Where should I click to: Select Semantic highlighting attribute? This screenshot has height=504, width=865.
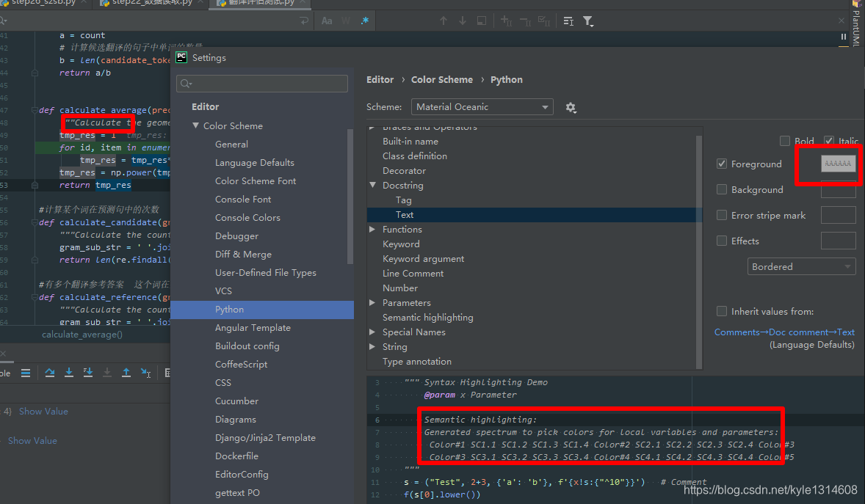pos(427,317)
